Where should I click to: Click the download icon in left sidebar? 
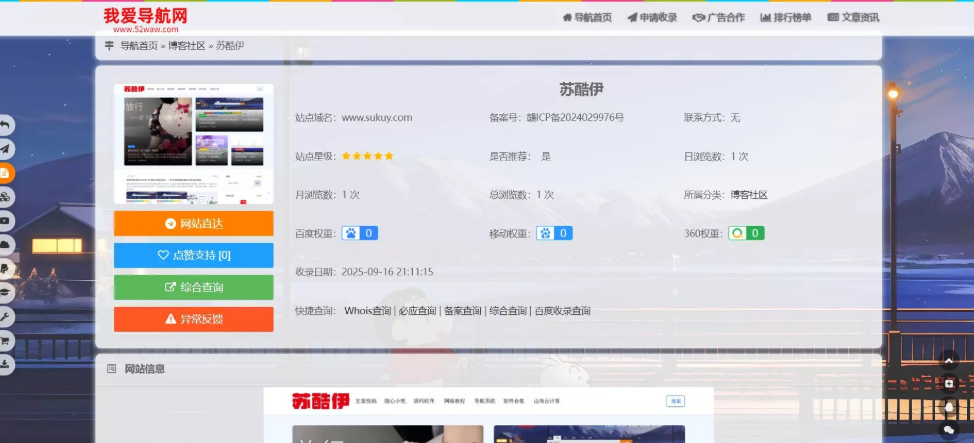click(5, 365)
